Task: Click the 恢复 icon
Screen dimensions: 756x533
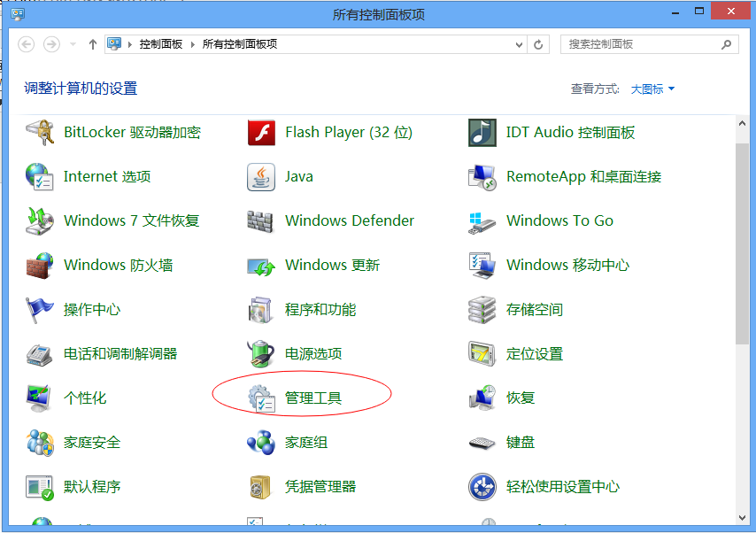Action: 482,398
